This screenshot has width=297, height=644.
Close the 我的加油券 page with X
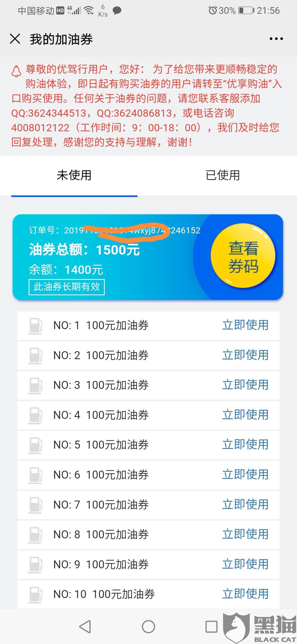pos(15,39)
